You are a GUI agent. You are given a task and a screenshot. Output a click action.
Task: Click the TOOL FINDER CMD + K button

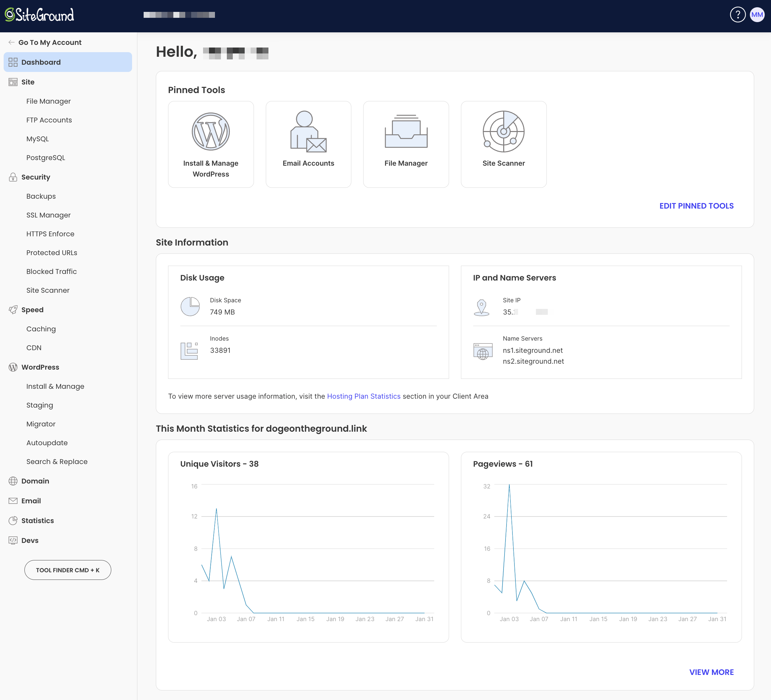click(x=68, y=570)
